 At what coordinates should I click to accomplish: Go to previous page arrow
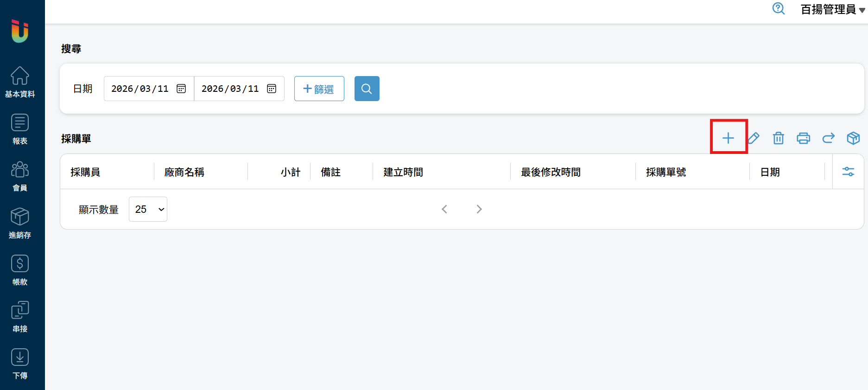point(444,209)
